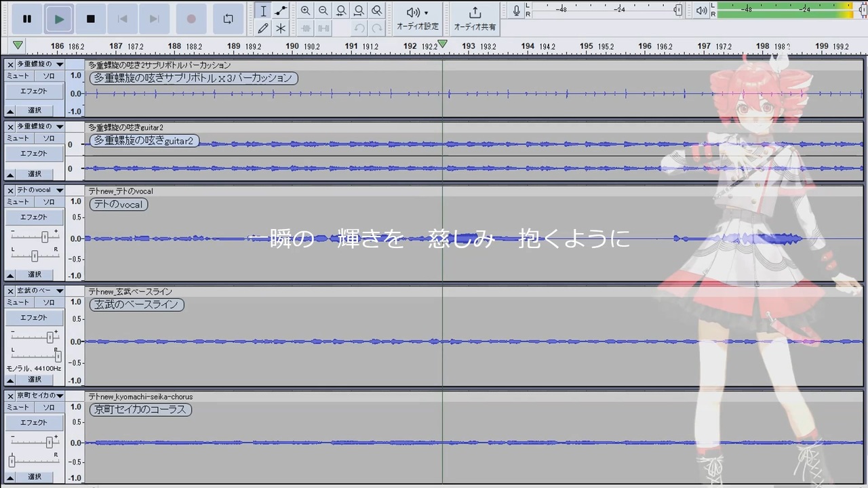868x488 pixels.
Task: Click the Zoom In magnifier icon
Action: [x=306, y=10]
